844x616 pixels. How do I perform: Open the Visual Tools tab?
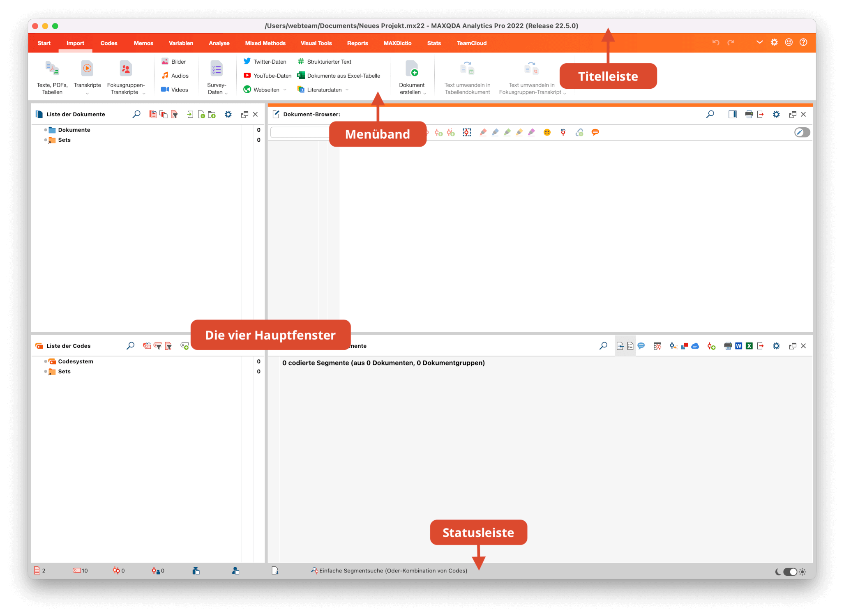[316, 43]
